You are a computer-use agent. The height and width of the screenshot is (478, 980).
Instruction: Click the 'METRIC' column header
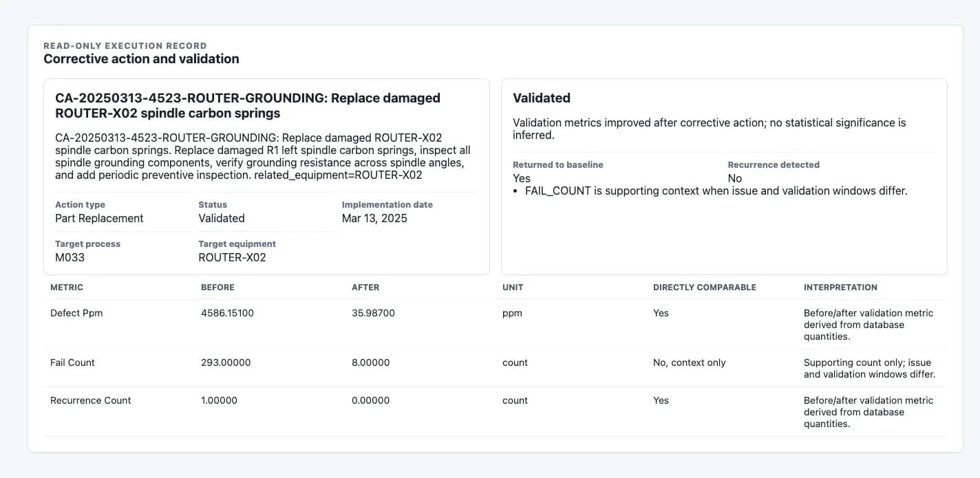pyautogui.click(x=67, y=287)
